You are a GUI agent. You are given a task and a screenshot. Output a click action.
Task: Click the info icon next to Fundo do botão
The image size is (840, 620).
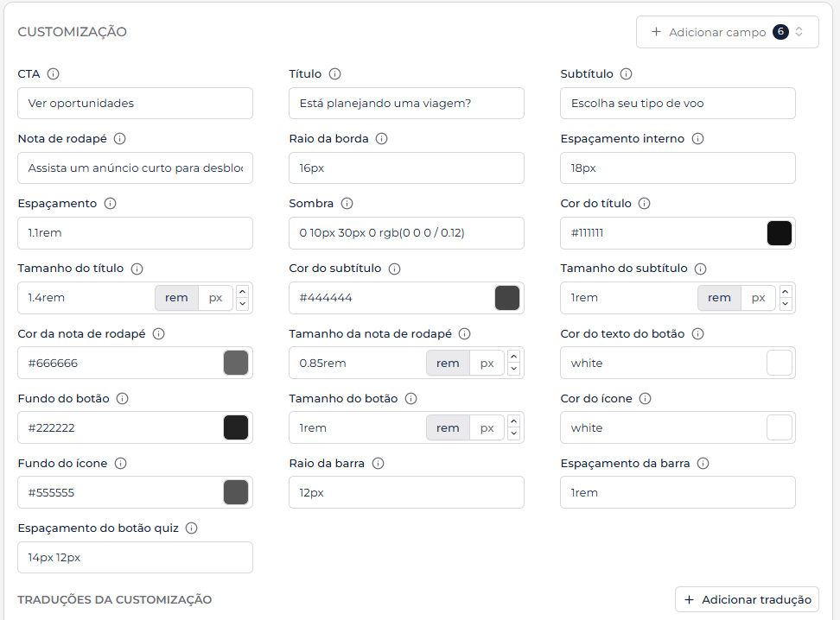122,398
